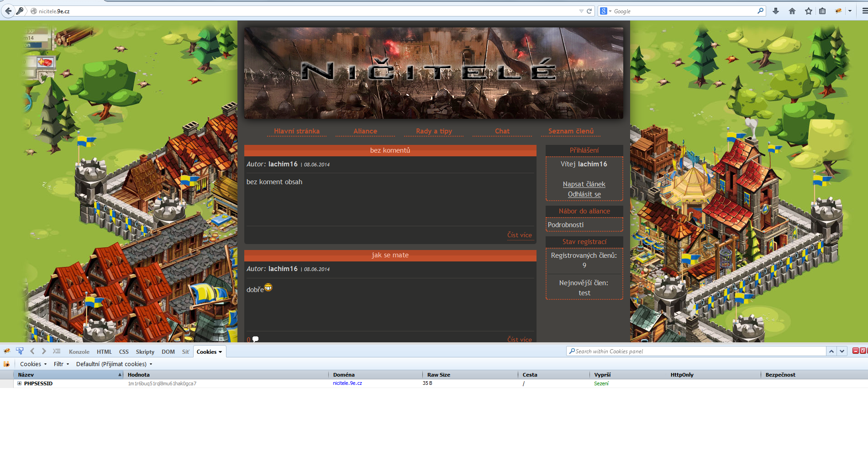Click the Ničitelé banner image

(x=434, y=73)
